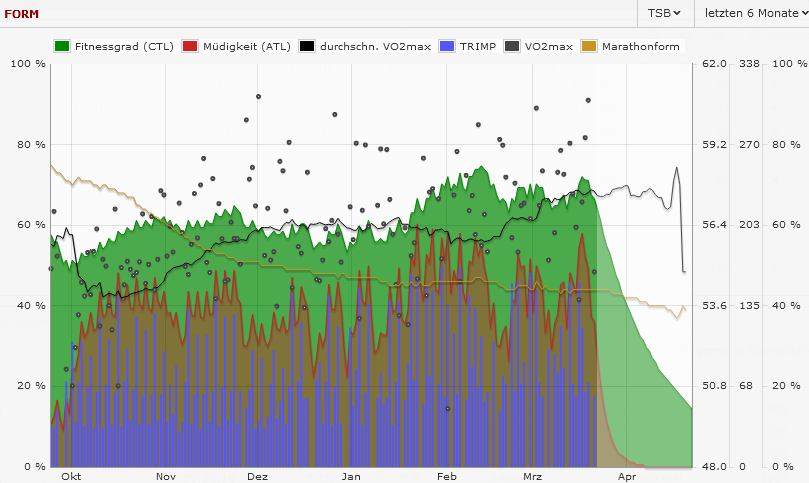Click the 100 % label on left axis

(27, 64)
